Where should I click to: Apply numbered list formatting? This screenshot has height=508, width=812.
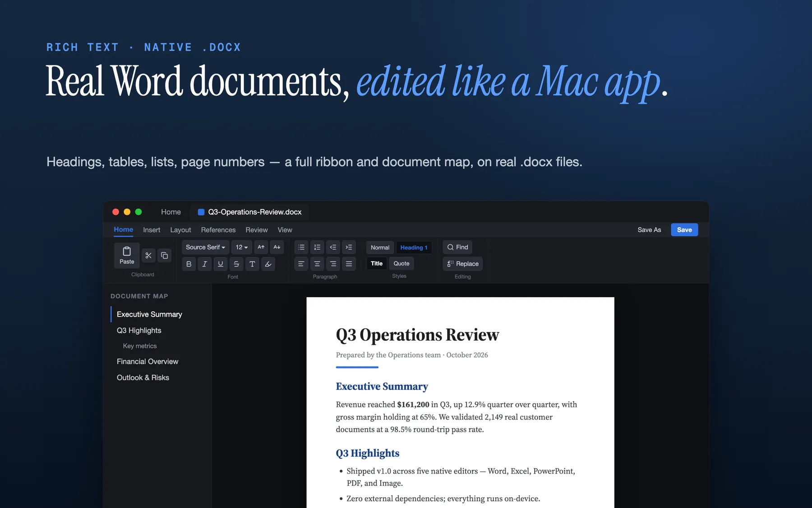(317, 247)
